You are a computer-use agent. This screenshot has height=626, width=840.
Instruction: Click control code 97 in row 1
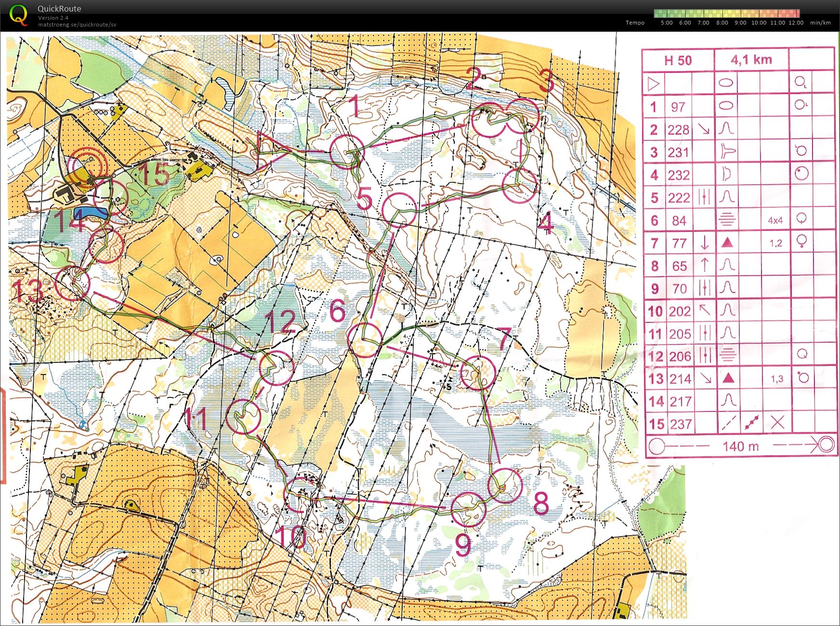coord(678,107)
